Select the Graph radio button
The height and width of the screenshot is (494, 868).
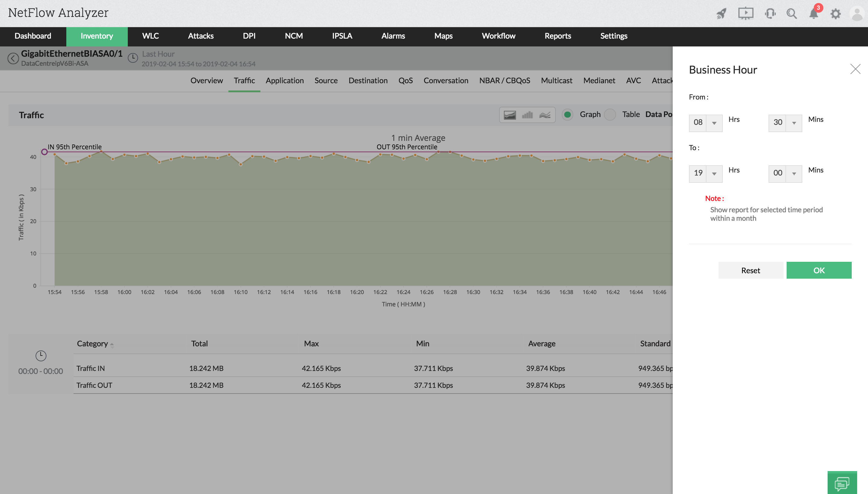567,115
